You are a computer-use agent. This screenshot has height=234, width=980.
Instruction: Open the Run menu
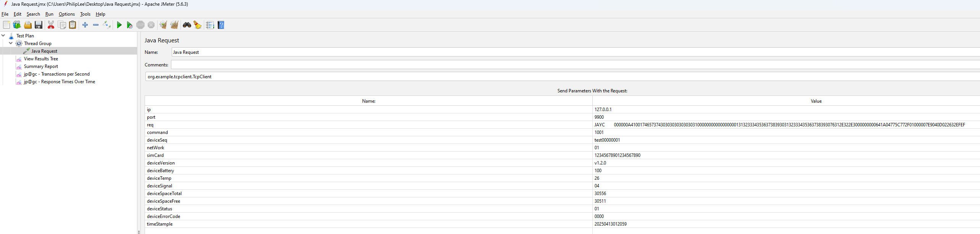(x=49, y=14)
